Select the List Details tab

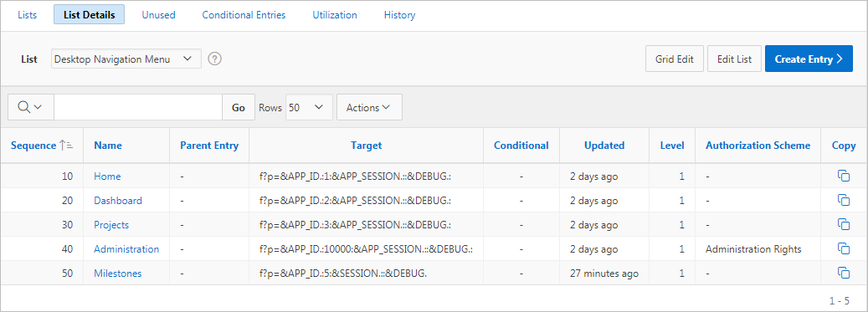tap(89, 15)
